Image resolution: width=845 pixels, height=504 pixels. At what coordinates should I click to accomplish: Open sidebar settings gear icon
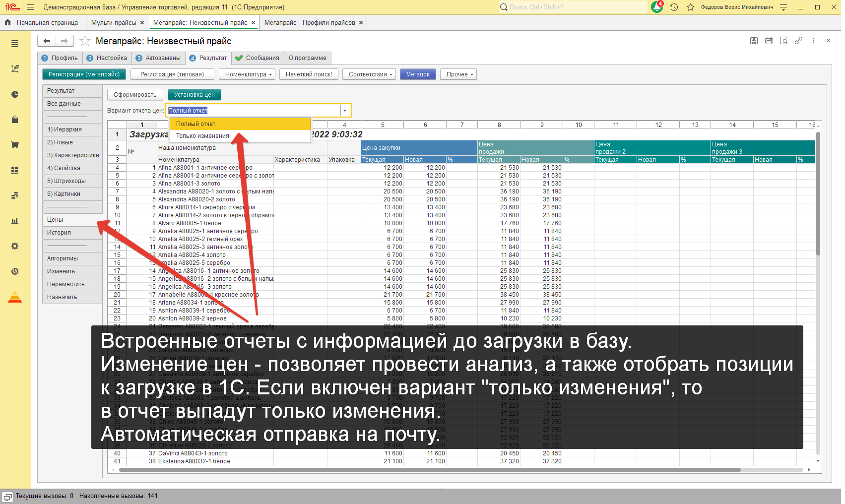[x=15, y=246]
